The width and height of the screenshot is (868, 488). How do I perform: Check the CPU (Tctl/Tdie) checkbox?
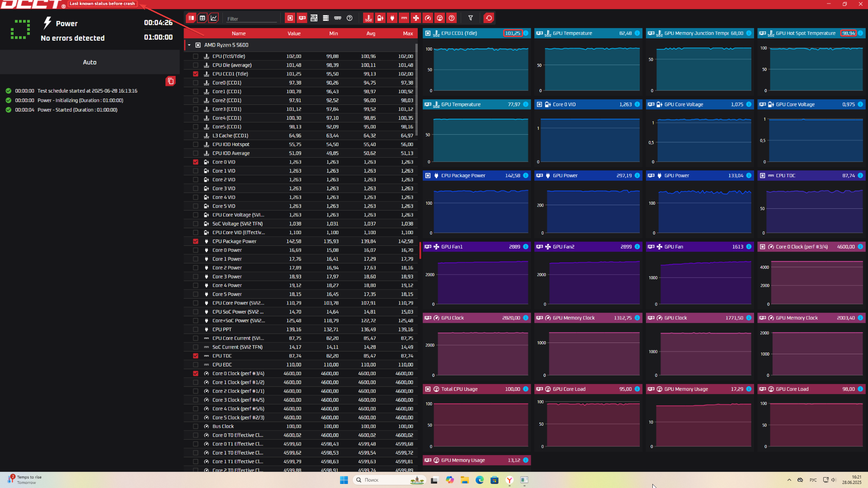click(196, 56)
